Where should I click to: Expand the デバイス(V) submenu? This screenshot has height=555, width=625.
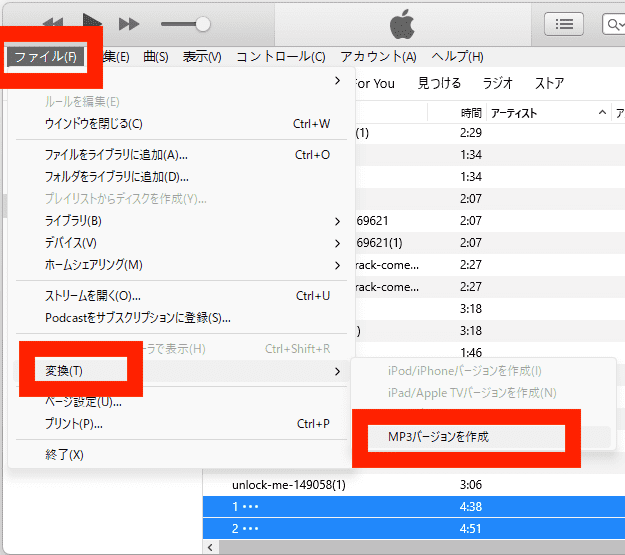[x=182, y=243]
